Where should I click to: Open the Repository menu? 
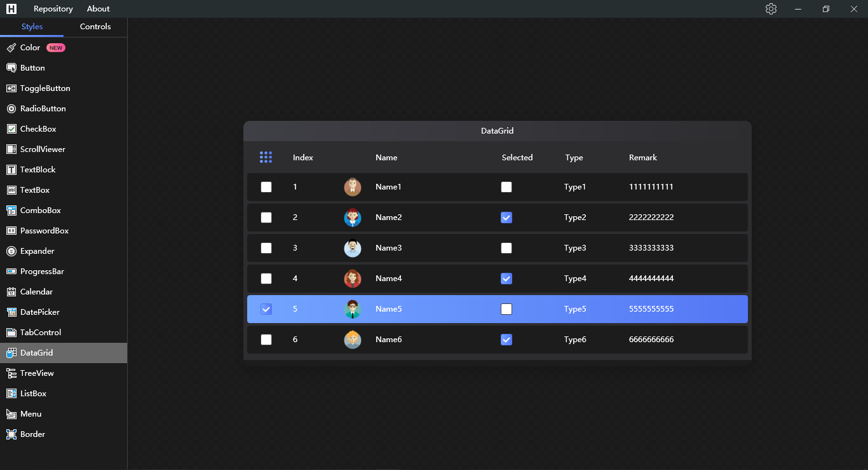tap(53, 8)
